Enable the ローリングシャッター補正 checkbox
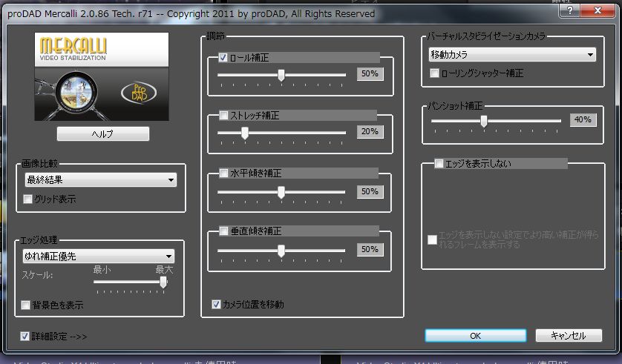The image size is (622, 364). (435, 73)
